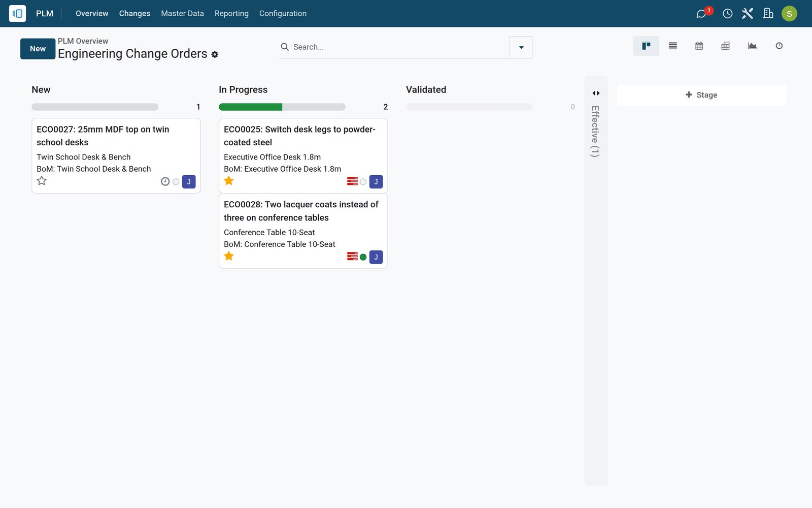Click the New column progress bar
Image resolution: width=812 pixels, height=508 pixels.
click(95, 107)
